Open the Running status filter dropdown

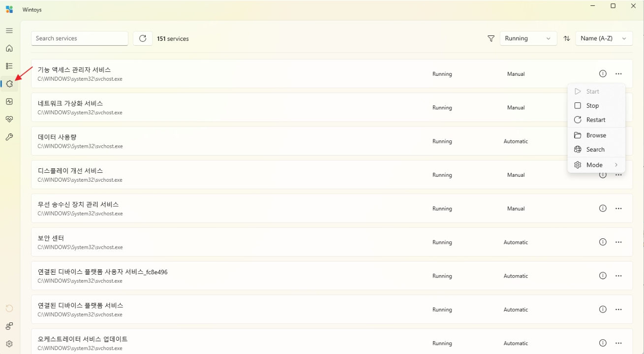click(x=528, y=38)
